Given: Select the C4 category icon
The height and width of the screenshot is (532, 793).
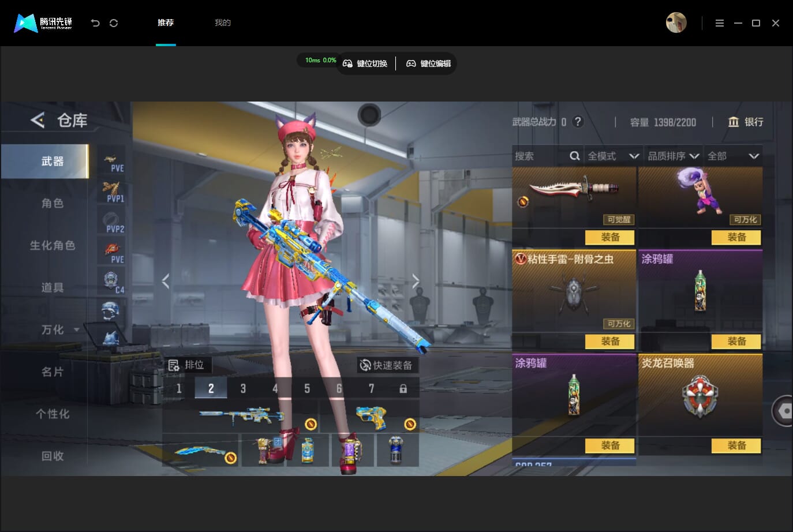Looking at the screenshot, I should pos(111,283).
